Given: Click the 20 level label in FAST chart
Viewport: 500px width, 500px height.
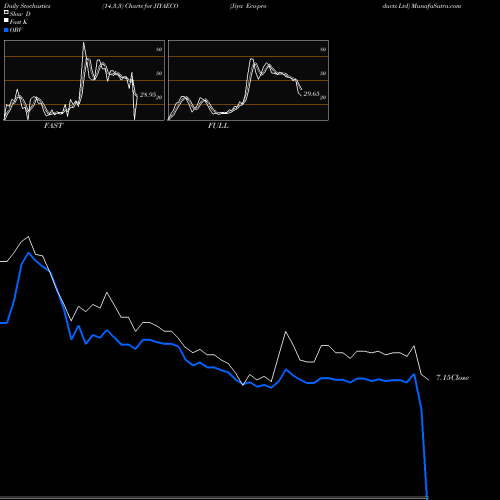Looking at the screenshot, I should click(x=159, y=97).
